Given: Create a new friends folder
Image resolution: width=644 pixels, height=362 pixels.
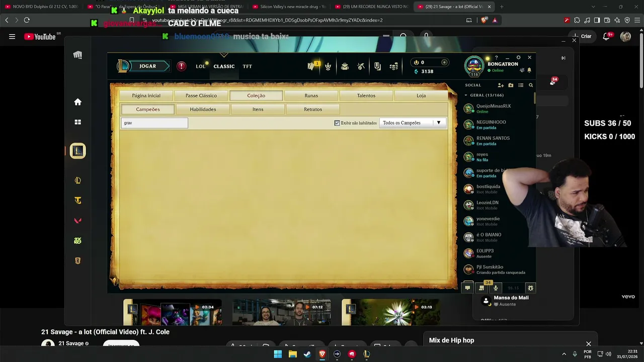Looking at the screenshot, I should coord(511,85).
